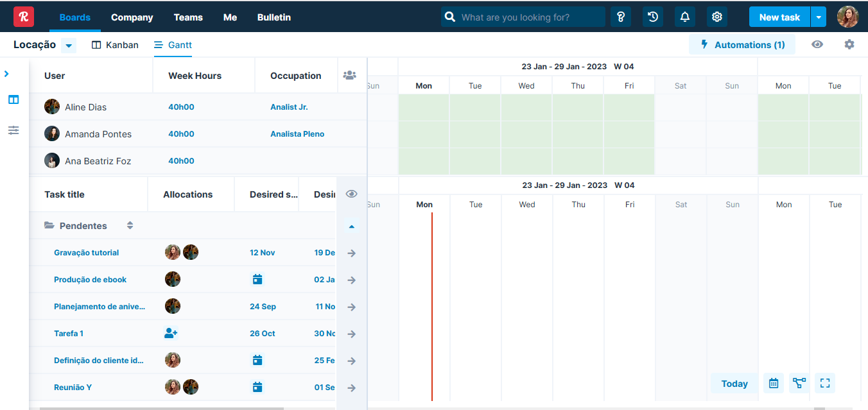Image resolution: width=868 pixels, height=410 pixels.
Task: Click the task dependencies icon in the Gantt toolbar
Action: (799, 383)
